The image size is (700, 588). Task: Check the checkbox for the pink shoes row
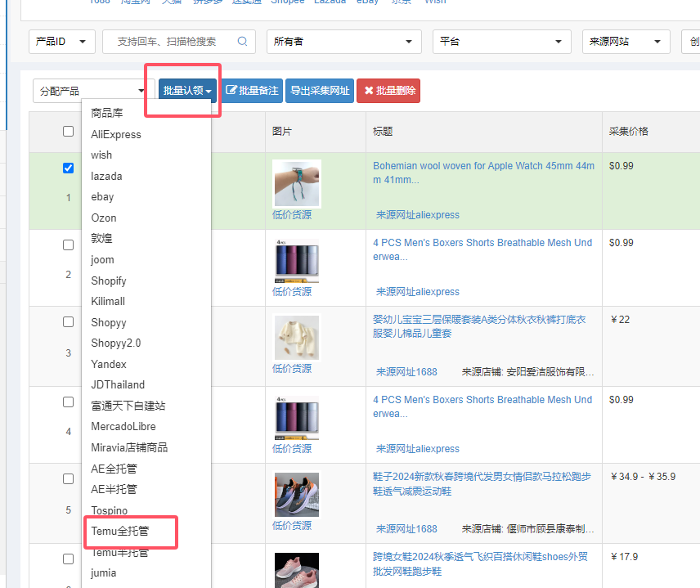tap(69, 559)
